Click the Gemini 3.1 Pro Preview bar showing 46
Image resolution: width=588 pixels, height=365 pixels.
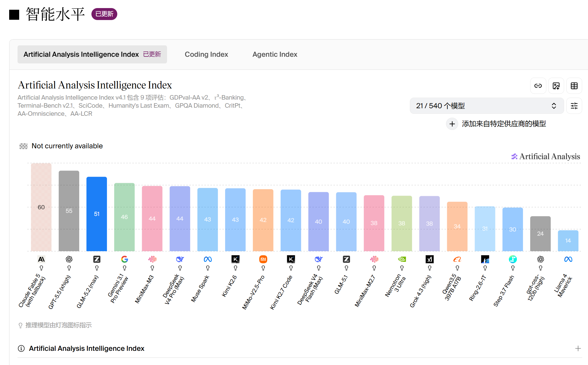click(x=124, y=217)
